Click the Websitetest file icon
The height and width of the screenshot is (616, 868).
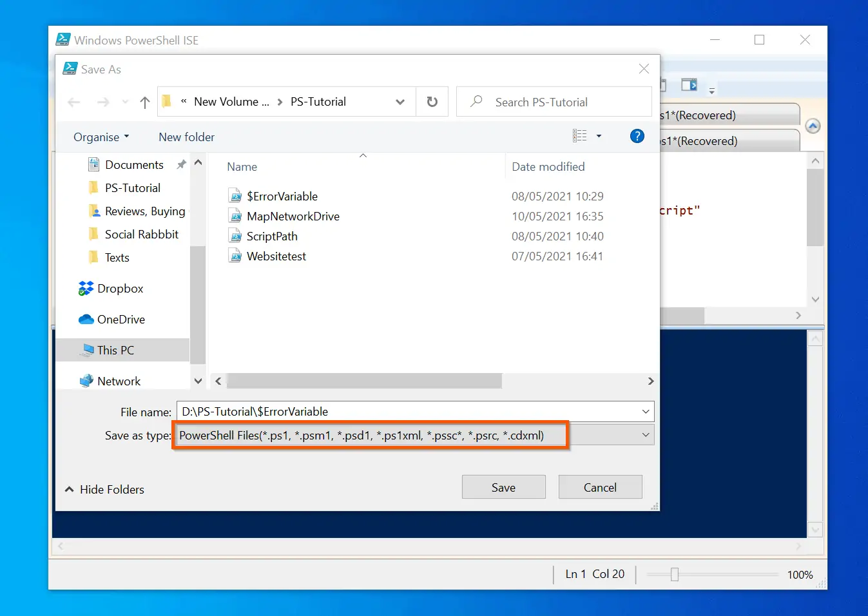235,256
